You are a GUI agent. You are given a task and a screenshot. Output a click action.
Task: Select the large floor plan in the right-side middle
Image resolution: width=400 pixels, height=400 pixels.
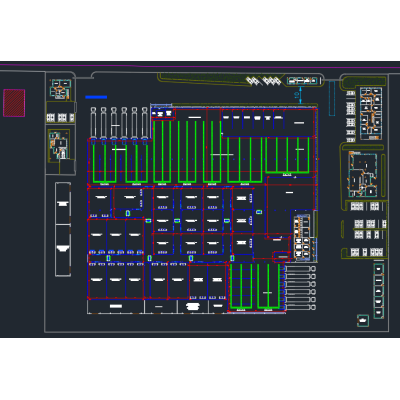[363, 174]
